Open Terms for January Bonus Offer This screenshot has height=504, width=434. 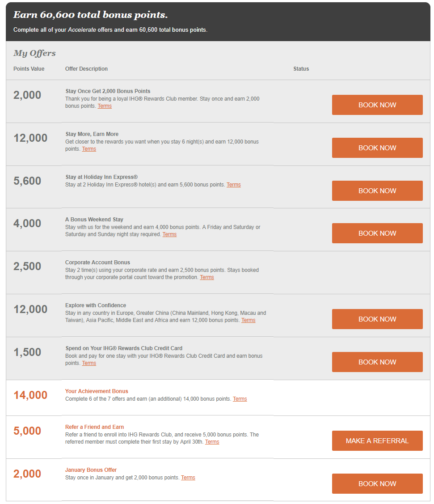pos(188,478)
